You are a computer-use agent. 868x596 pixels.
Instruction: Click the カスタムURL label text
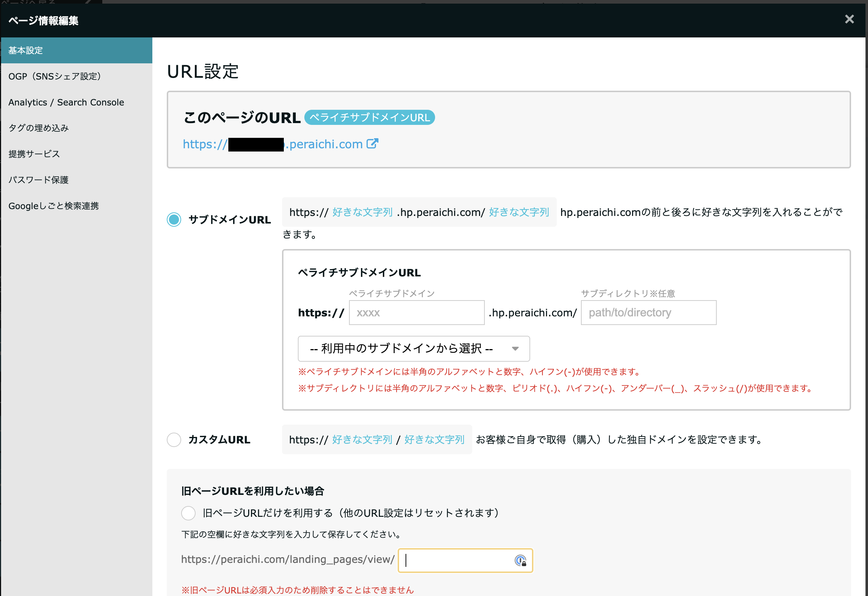pos(219,440)
